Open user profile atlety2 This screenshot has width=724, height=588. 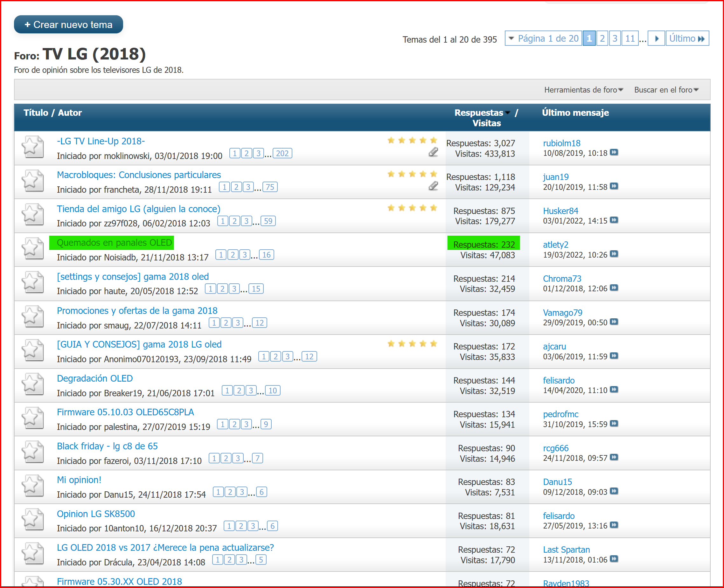[x=556, y=245]
